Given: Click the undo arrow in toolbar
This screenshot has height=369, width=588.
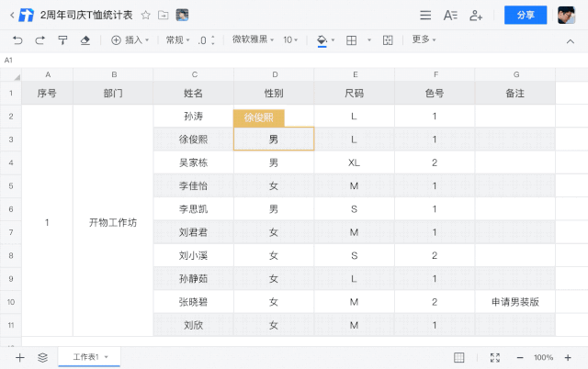Looking at the screenshot, I should point(17,39).
